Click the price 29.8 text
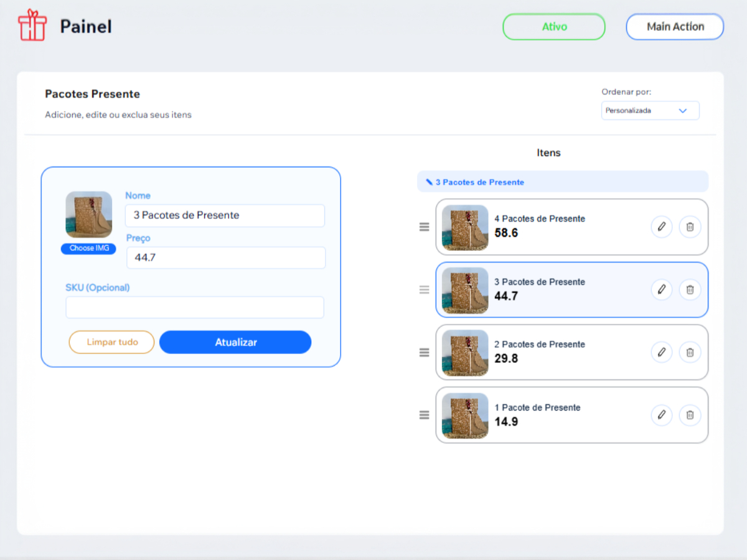 506,359
